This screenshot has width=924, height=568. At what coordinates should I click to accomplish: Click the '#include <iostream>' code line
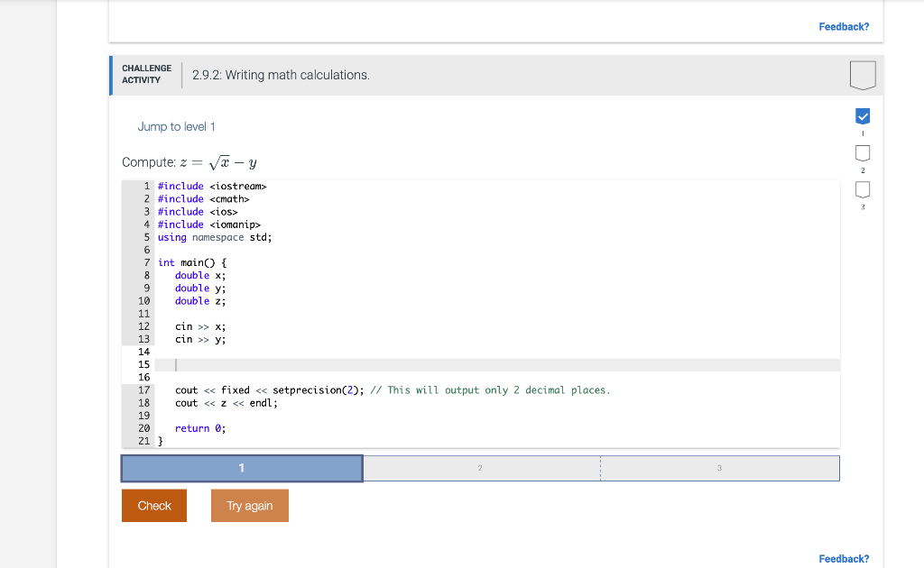[212, 186]
